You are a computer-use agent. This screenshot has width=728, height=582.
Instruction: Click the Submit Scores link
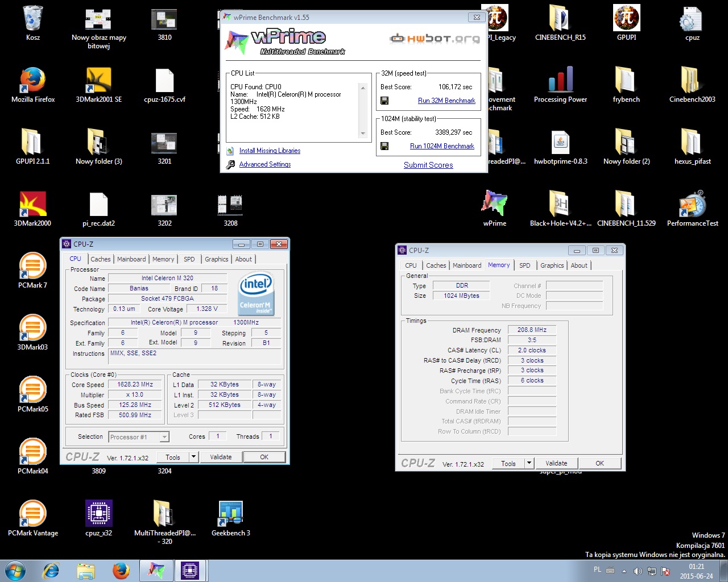tap(428, 165)
